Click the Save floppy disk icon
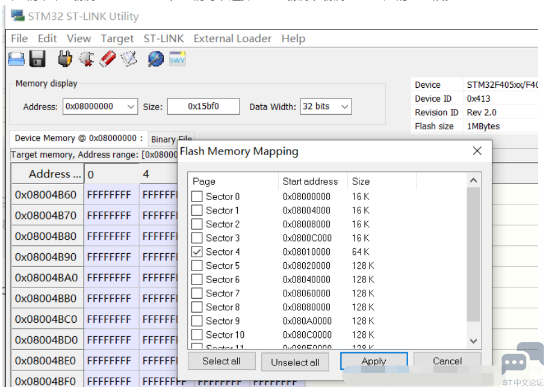549x392 pixels. [x=37, y=59]
